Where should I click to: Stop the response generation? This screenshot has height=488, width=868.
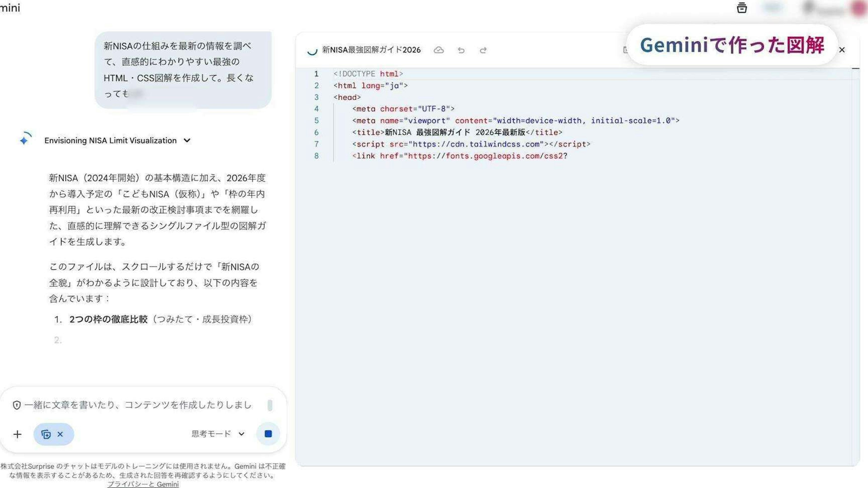(x=268, y=434)
